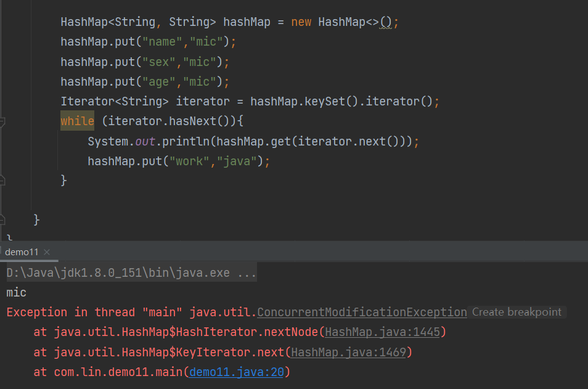588x389 pixels.
Task: Close the demo11 run tab
Action: 47,252
